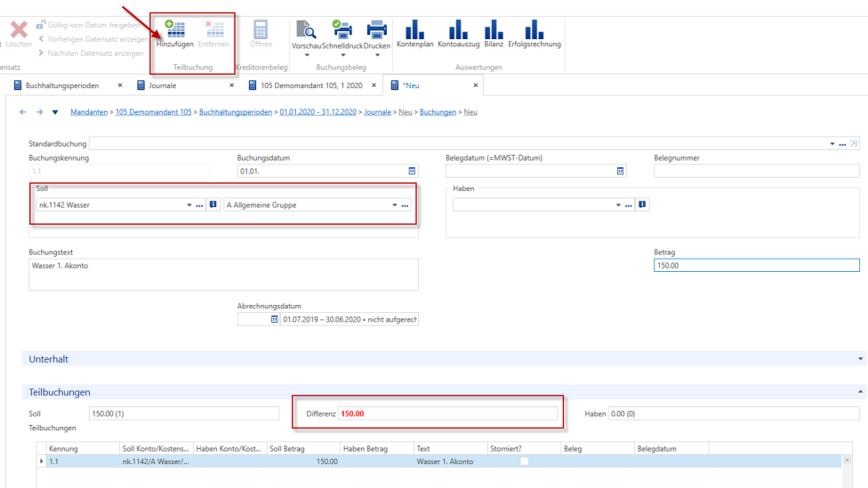
Task: Expand the Standardbuchung dropdown
Action: coord(832,144)
